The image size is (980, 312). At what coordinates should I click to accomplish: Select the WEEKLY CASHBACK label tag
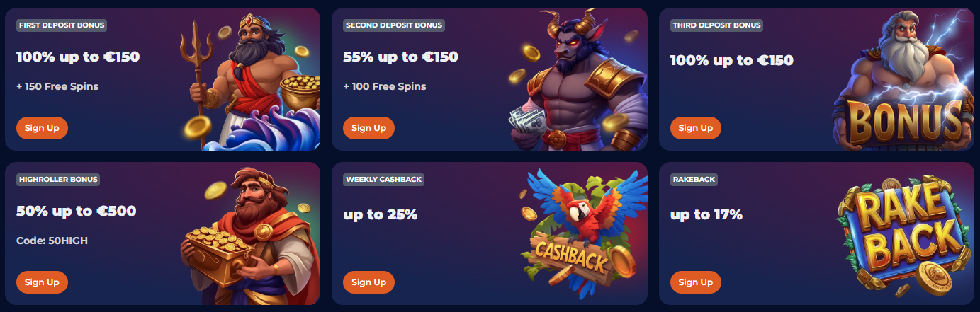point(384,180)
